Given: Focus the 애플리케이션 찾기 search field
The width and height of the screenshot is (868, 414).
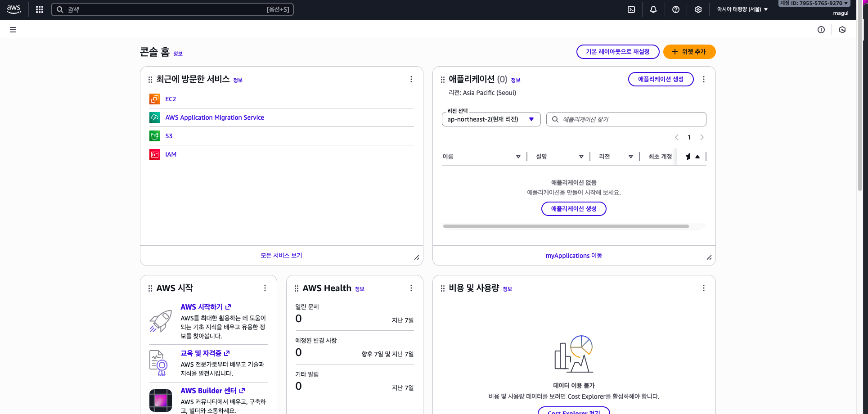Looking at the screenshot, I should pyautogui.click(x=626, y=119).
